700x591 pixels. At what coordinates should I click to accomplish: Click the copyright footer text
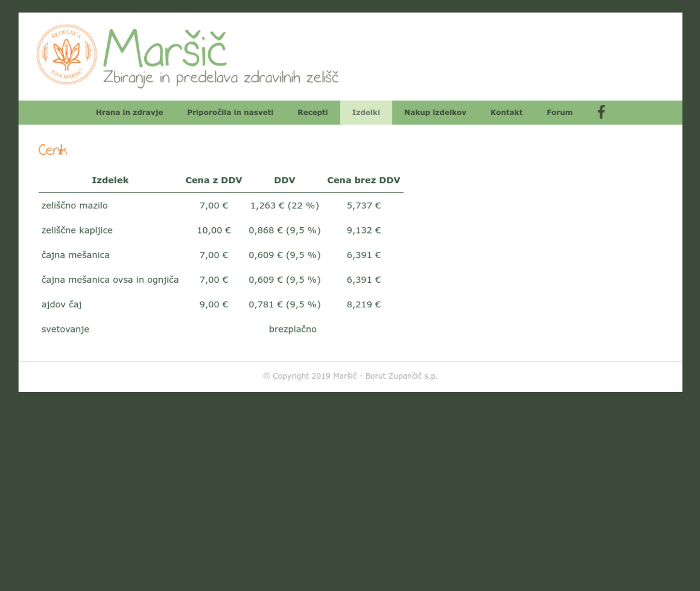(350, 376)
